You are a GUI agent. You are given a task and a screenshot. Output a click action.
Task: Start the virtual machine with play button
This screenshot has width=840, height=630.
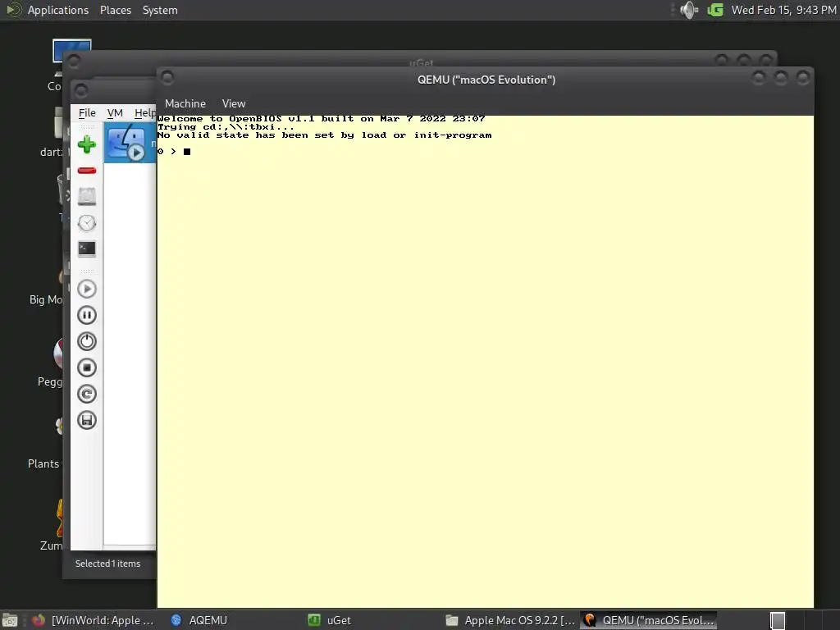[x=87, y=290]
